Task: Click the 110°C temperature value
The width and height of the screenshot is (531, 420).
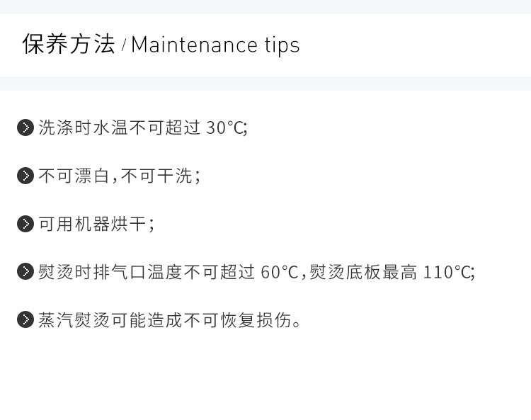Action: point(447,272)
